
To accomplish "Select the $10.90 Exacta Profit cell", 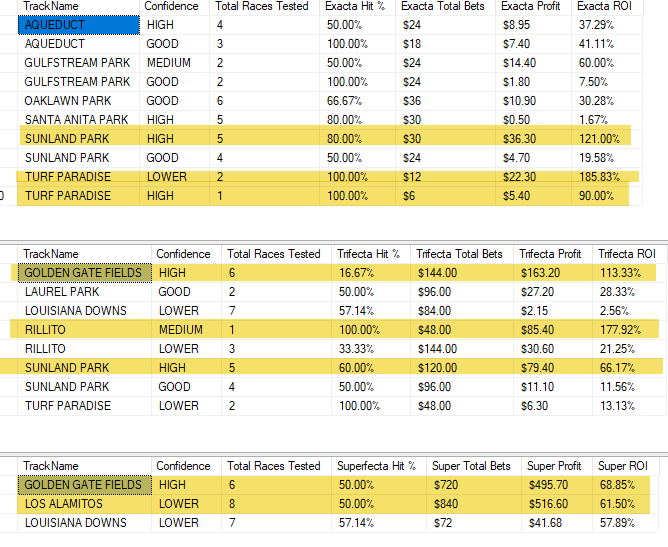I will 533,101.
